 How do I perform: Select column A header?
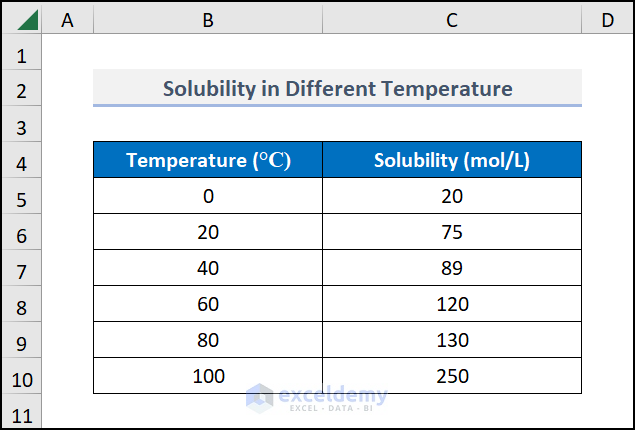click(68, 19)
